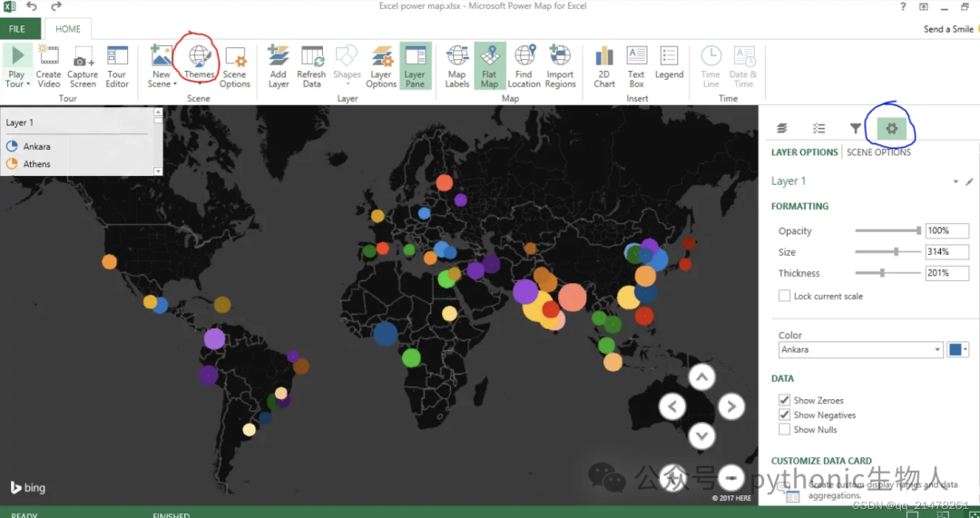The height and width of the screenshot is (518, 980).
Task: Click Add Layer icon
Action: (x=279, y=55)
